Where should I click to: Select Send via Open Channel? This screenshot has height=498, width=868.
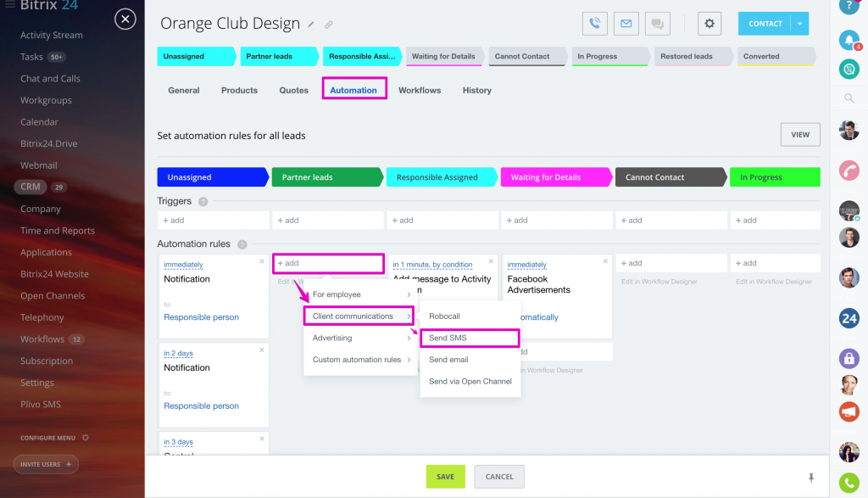pyautogui.click(x=470, y=381)
